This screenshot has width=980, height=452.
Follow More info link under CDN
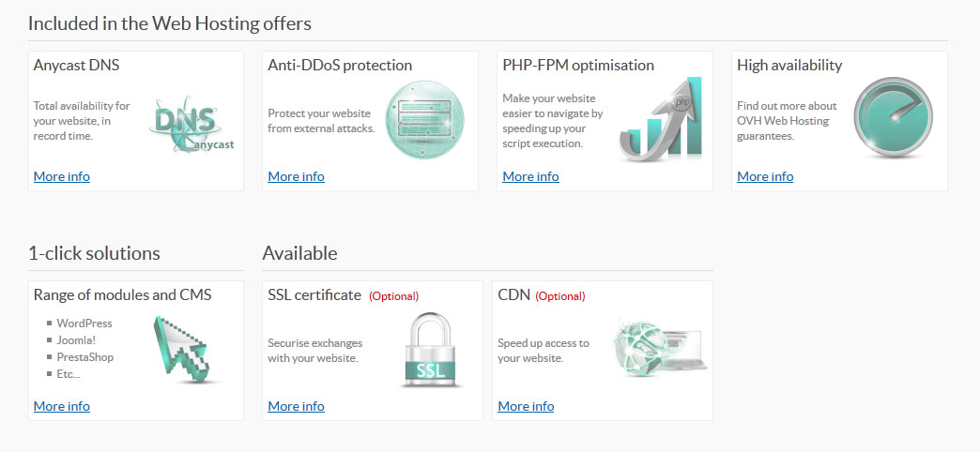point(526,406)
